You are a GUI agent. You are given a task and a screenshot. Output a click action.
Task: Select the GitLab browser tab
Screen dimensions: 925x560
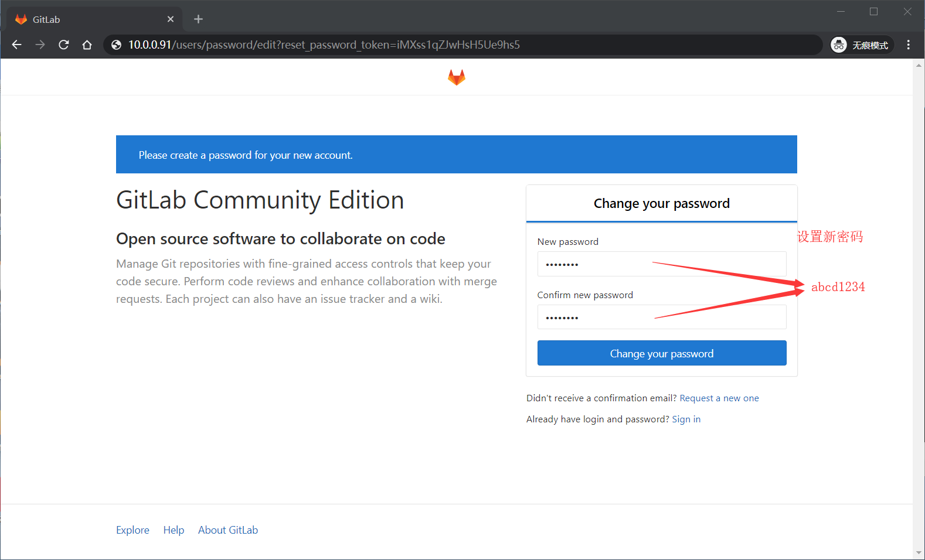pyautogui.click(x=94, y=19)
